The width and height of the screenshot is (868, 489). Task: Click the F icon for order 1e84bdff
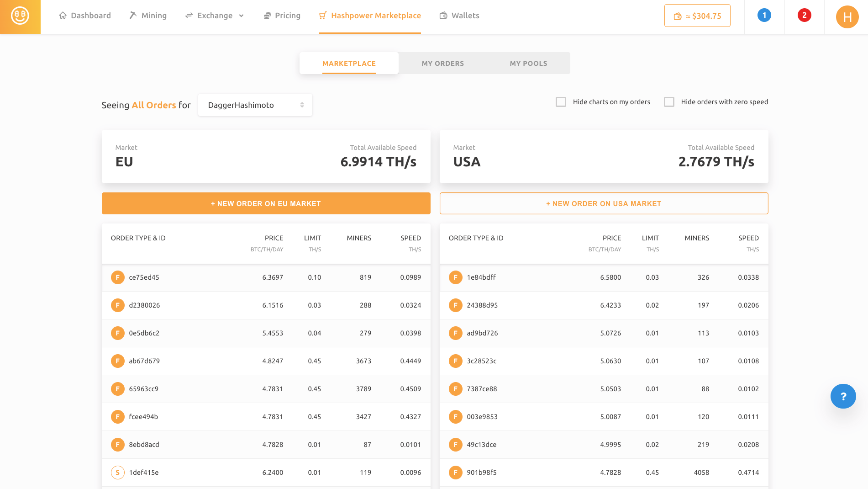[456, 277]
